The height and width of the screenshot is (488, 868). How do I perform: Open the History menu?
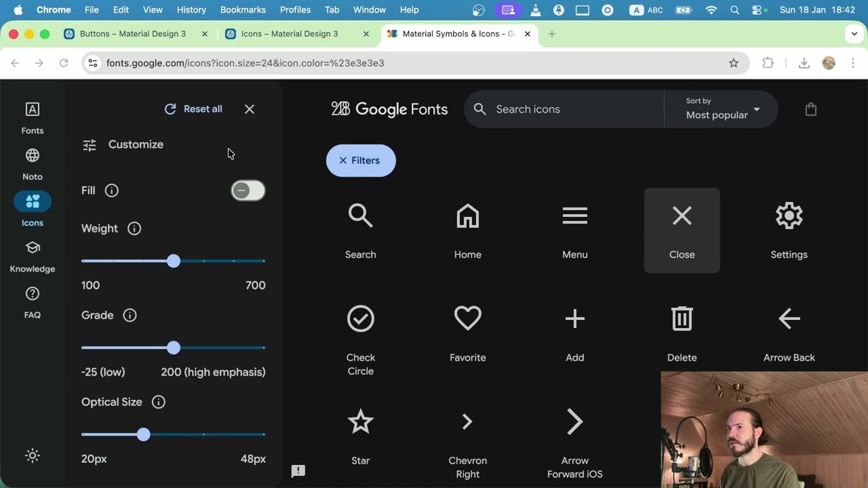(x=191, y=9)
